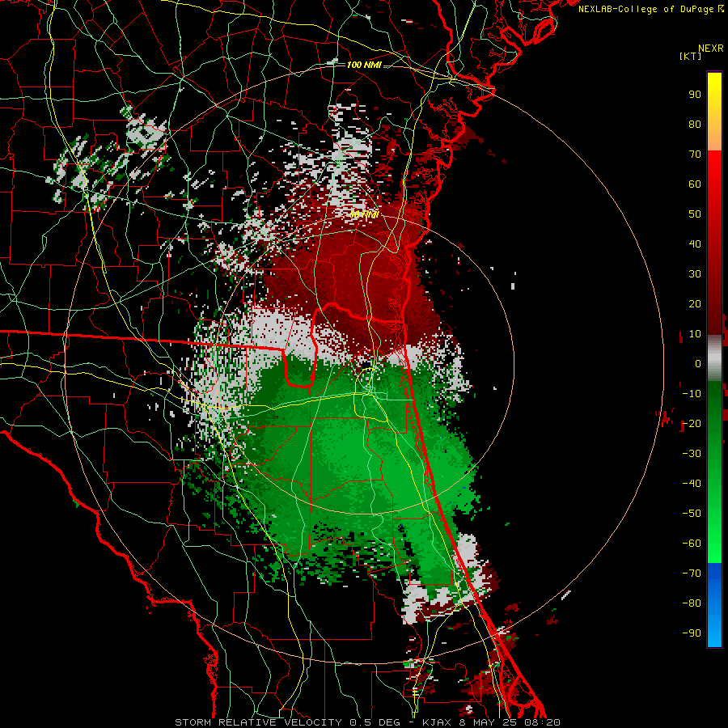Image resolution: width=728 pixels, height=728 pixels.
Task: Select the -50 knot scale value
Action: pyautogui.click(x=692, y=514)
